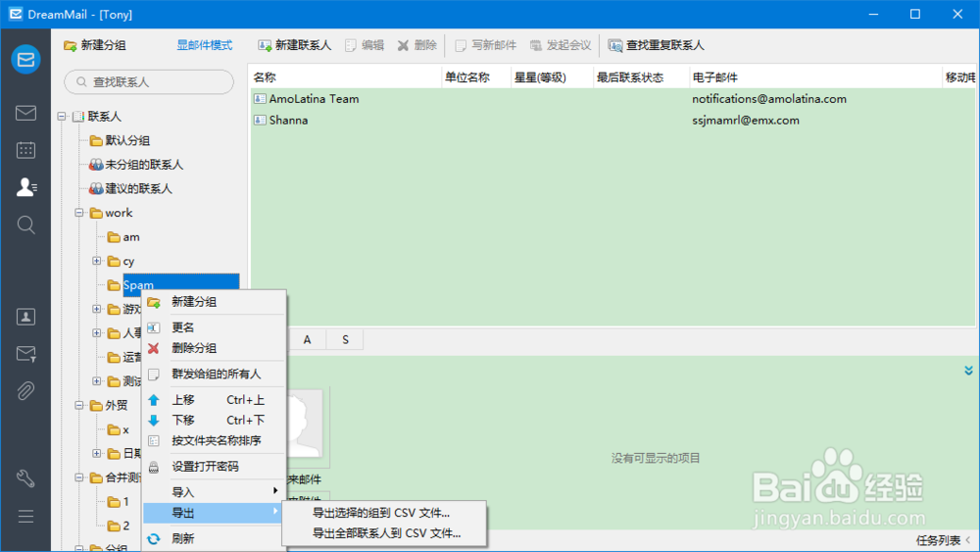
Task: Select 未分组的联系人 tree item
Action: pos(136,165)
